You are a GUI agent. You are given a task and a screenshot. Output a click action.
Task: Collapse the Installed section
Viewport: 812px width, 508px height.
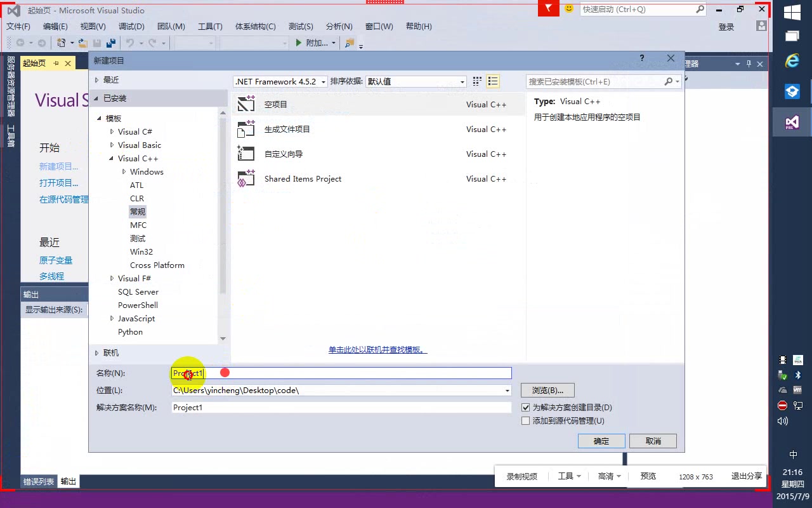[96, 98]
